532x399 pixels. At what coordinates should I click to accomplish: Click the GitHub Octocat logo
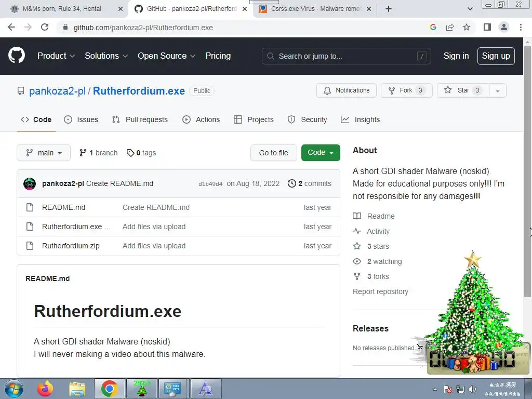pyautogui.click(x=17, y=56)
